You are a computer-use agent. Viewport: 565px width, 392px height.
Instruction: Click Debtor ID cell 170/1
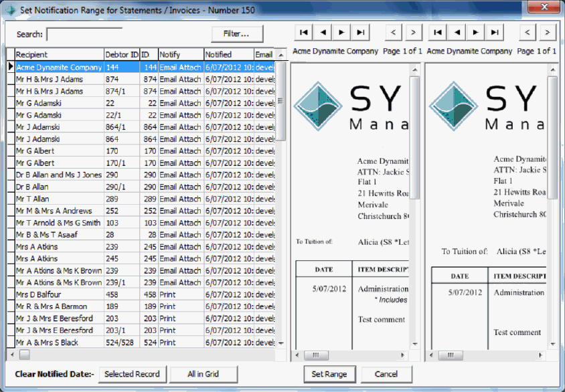122,163
